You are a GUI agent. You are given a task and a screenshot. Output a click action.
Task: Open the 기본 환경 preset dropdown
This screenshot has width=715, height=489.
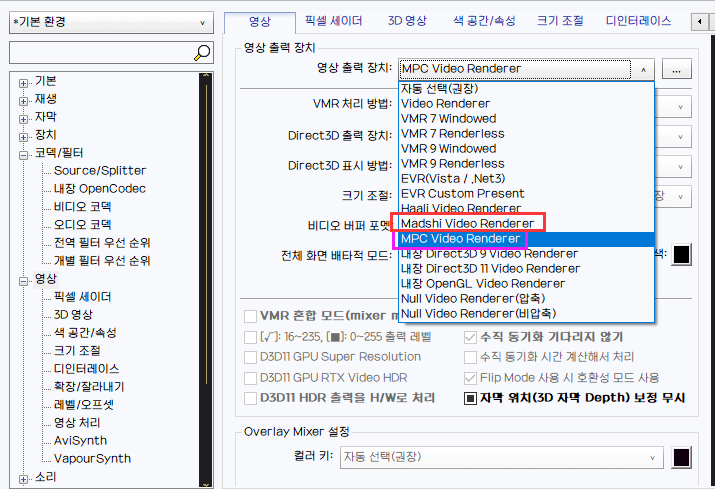111,22
